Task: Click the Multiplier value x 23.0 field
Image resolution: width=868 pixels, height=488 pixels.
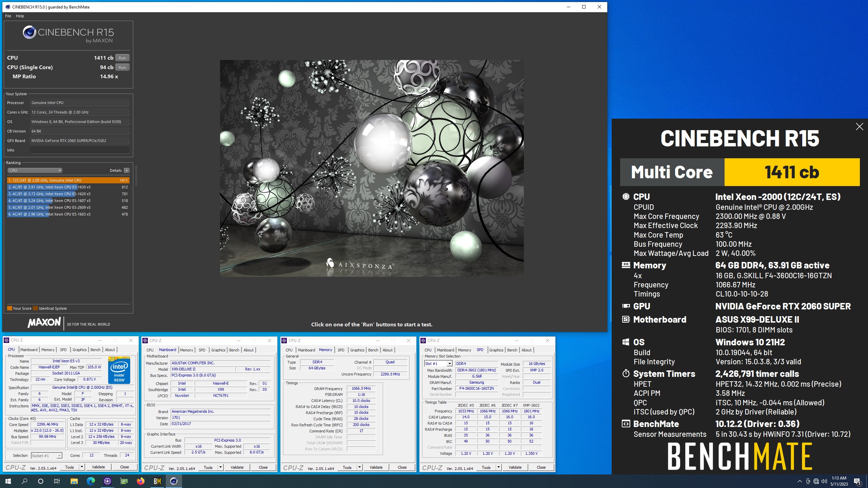Action: pyautogui.click(x=47, y=431)
